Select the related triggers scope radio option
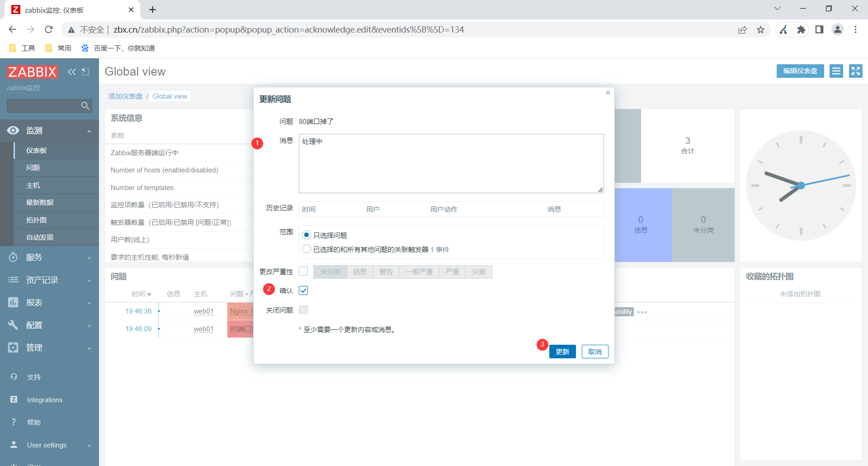 [307, 249]
